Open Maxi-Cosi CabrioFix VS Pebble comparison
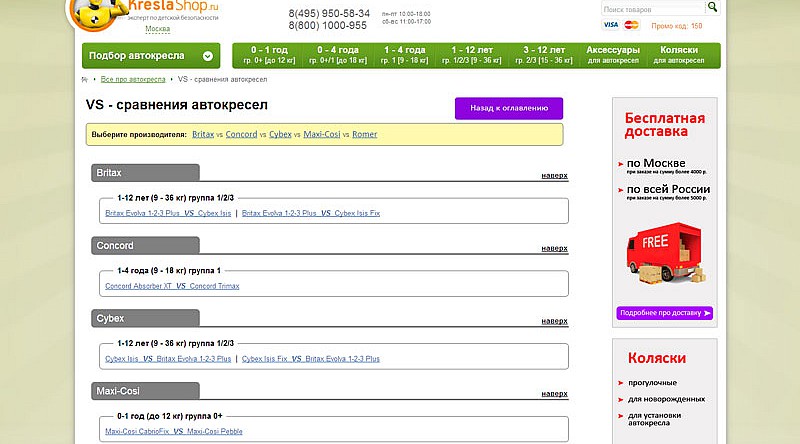This screenshot has width=800, height=444. click(x=173, y=432)
